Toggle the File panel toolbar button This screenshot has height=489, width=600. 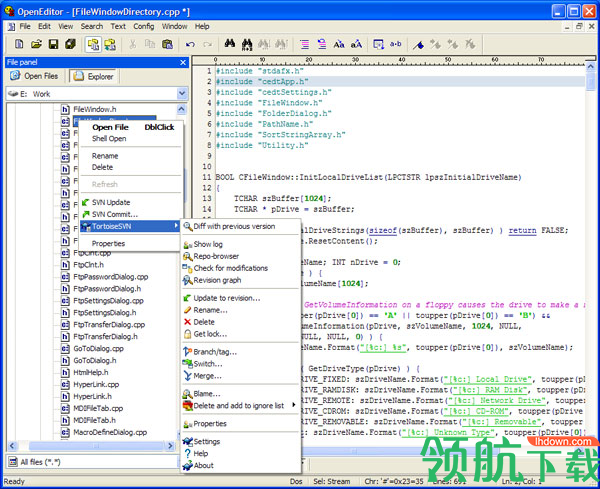pyautogui.click(x=93, y=44)
